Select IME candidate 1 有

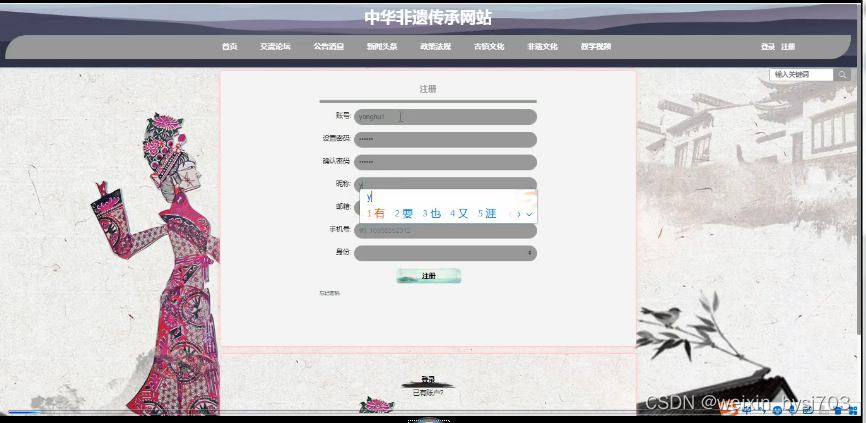tap(376, 214)
